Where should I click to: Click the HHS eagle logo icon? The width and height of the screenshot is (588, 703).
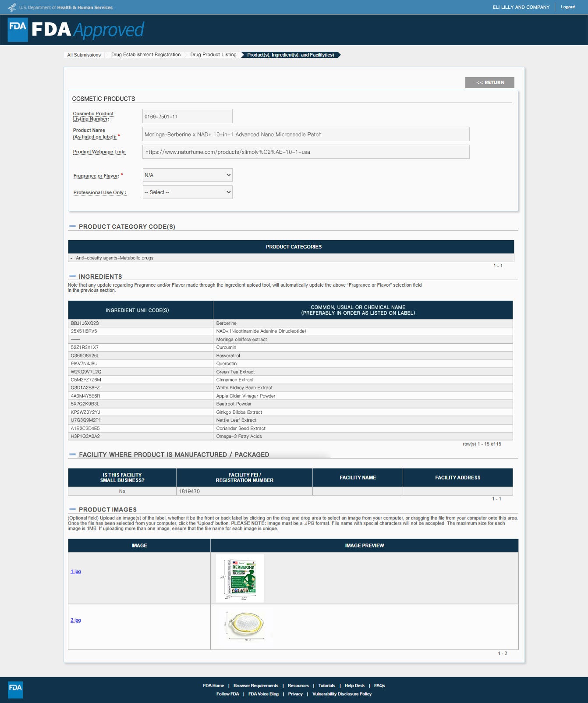click(12, 7)
